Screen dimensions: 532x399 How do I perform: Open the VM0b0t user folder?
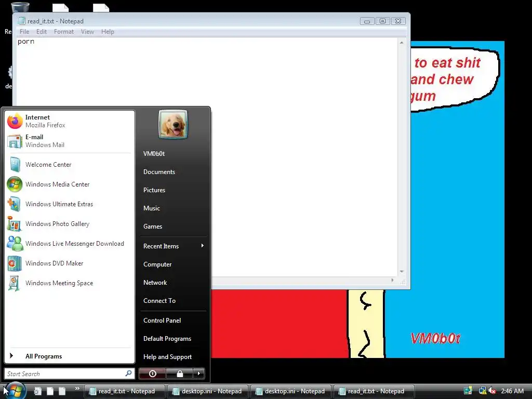pyautogui.click(x=173, y=154)
